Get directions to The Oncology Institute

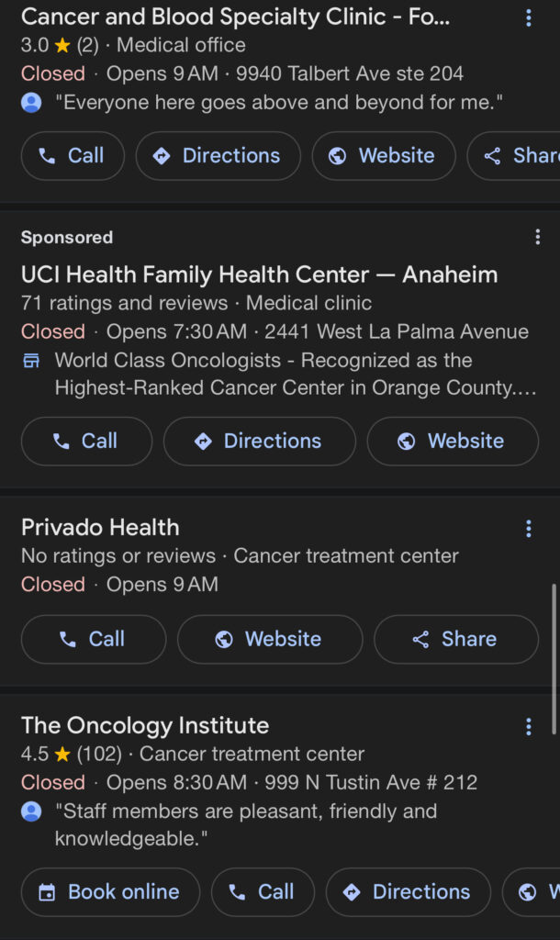[x=408, y=892]
